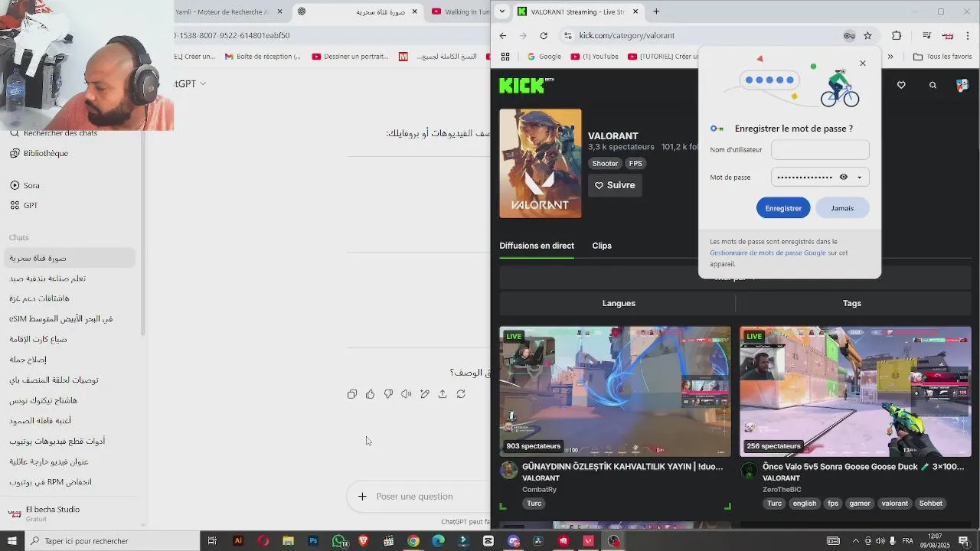The image size is (980, 551).
Task: Open the Chrome media controls icon
Action: (926, 35)
